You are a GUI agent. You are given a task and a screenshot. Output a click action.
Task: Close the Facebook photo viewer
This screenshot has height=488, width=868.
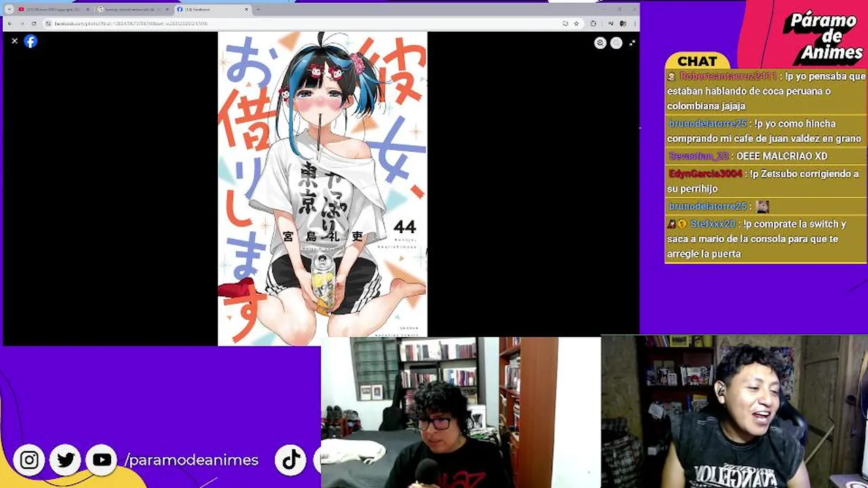coord(14,41)
